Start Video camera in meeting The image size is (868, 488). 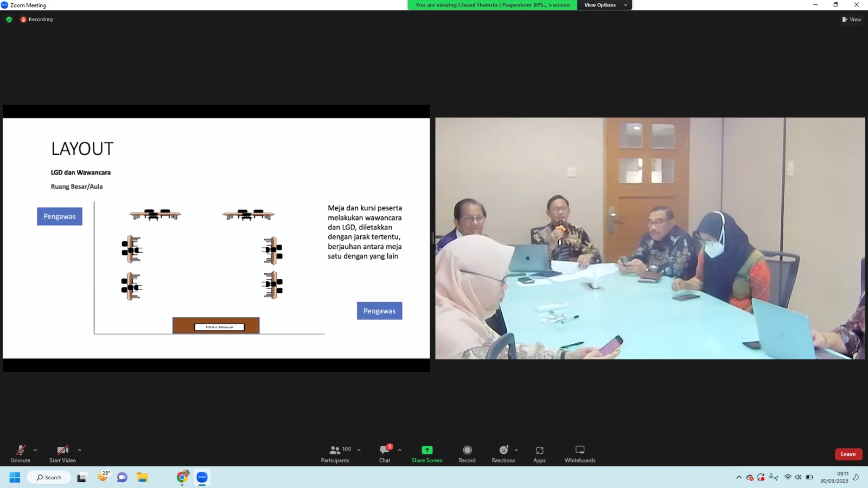(62, 453)
